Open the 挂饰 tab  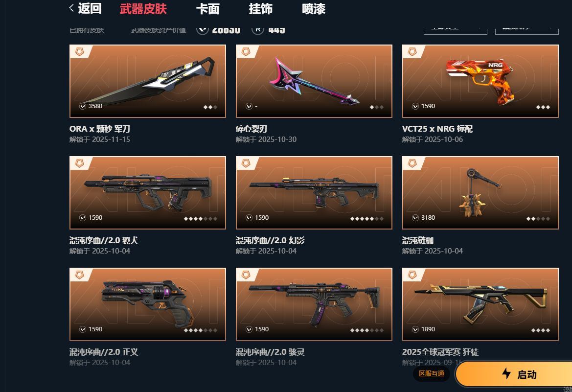[260, 9]
